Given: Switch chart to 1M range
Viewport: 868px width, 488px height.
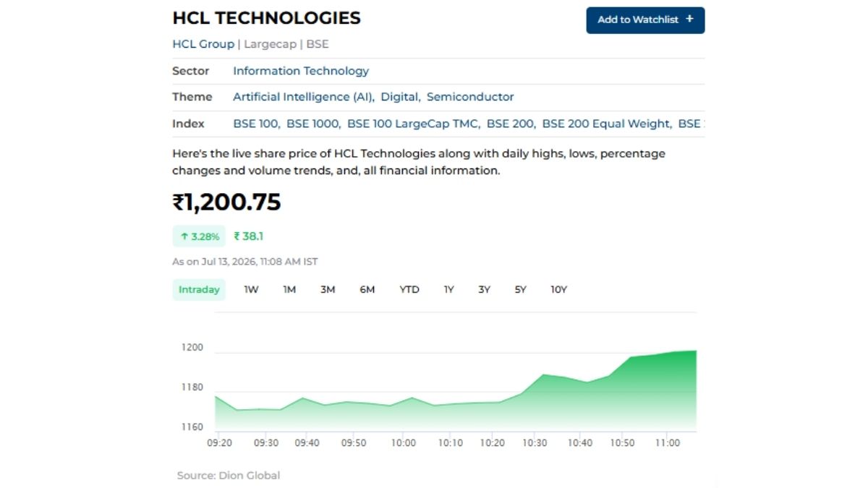Looking at the screenshot, I should click(x=289, y=289).
